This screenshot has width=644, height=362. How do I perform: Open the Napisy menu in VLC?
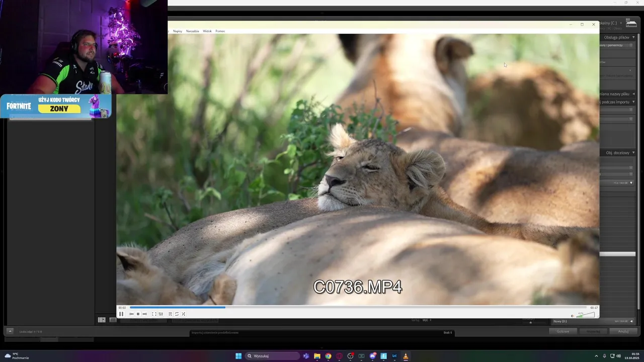tap(178, 31)
